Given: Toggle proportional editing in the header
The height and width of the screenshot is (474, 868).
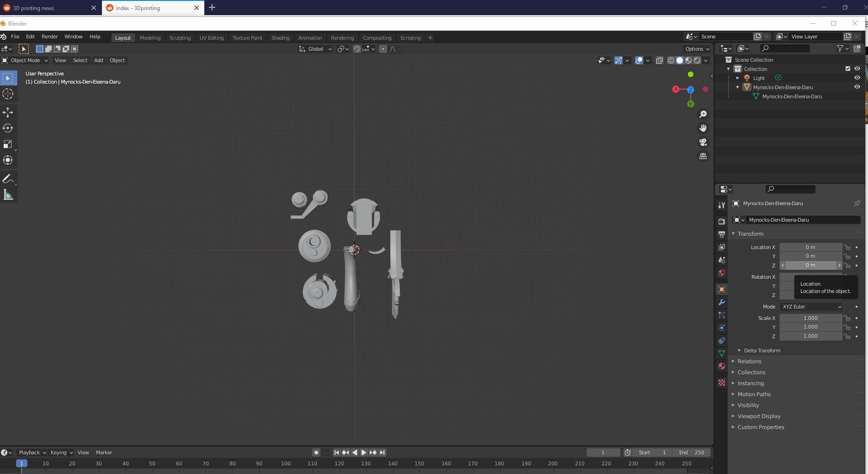Looking at the screenshot, I should coord(383,49).
